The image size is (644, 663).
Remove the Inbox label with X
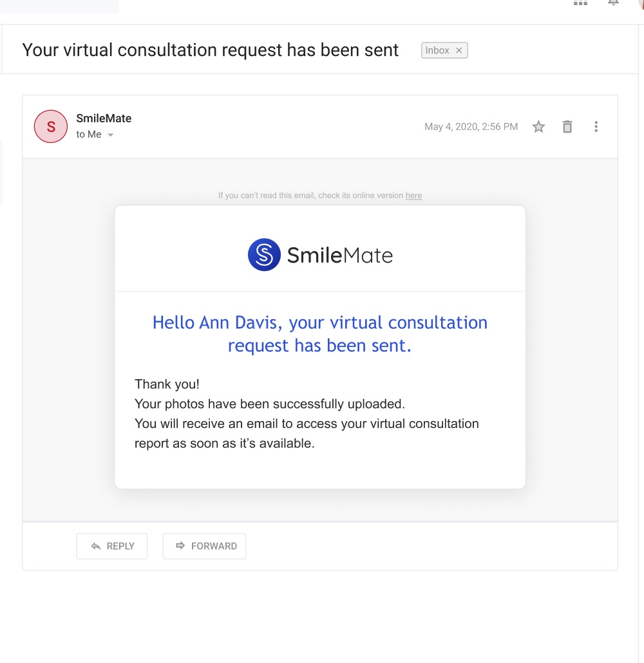tap(459, 50)
